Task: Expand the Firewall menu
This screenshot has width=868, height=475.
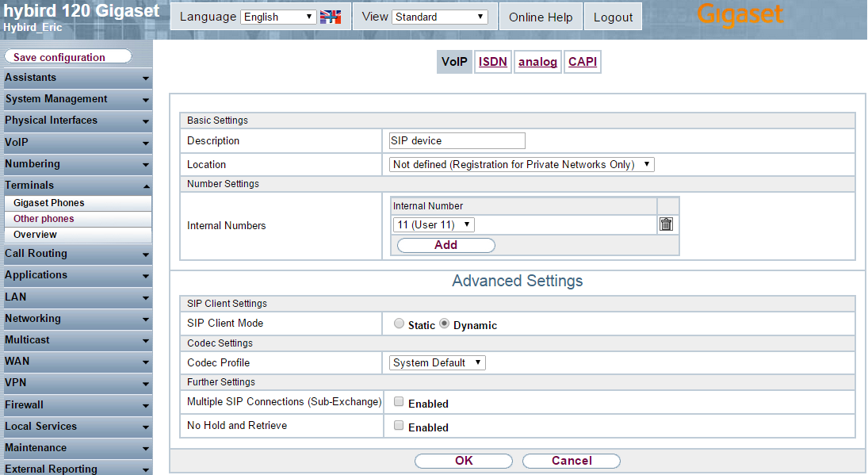Action: pyautogui.click(x=77, y=405)
